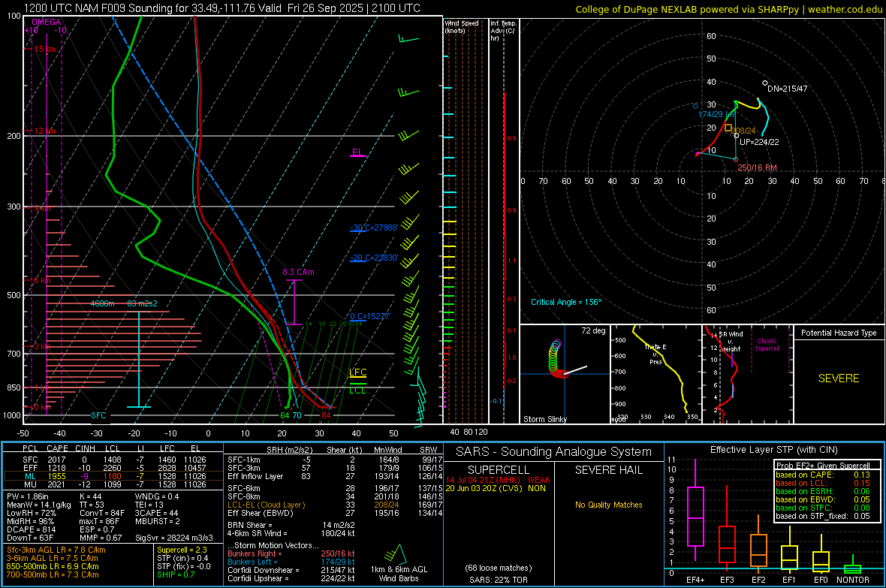Click the Wind Speed (knots) panel header

[x=462, y=26]
